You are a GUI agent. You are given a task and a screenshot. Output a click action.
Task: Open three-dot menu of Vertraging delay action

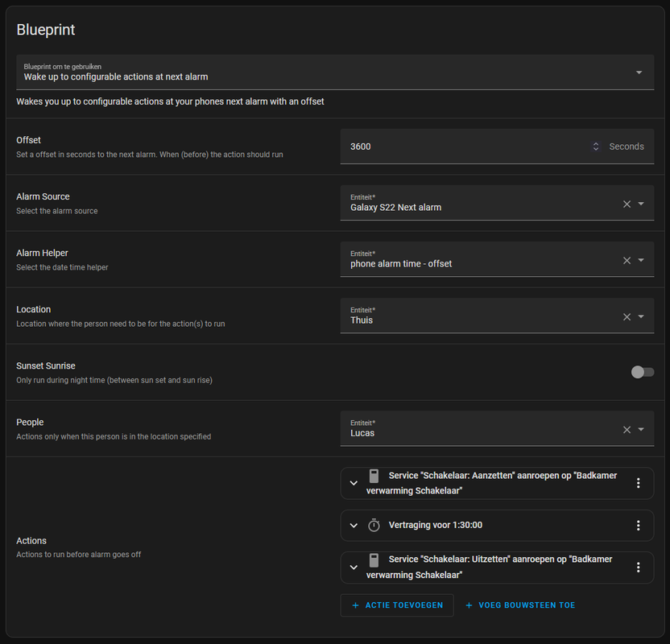pyautogui.click(x=638, y=526)
